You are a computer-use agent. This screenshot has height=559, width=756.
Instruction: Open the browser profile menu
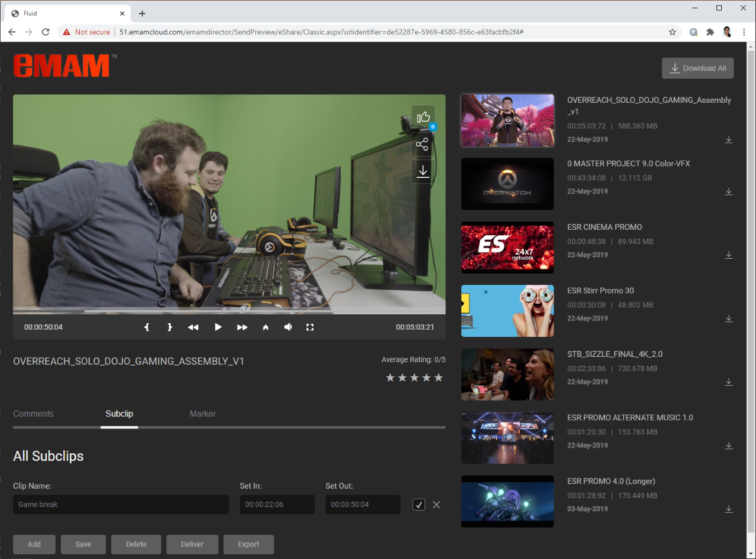[727, 31]
